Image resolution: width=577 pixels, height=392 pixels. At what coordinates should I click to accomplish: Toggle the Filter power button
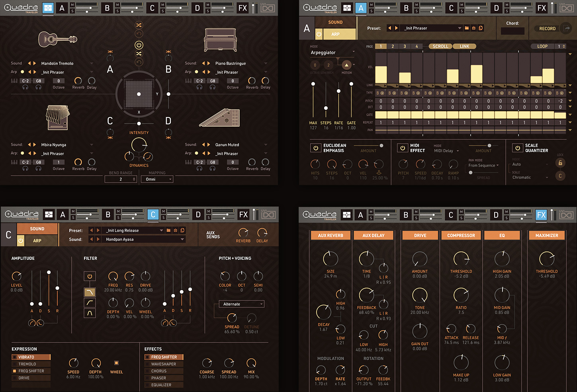tap(90, 276)
